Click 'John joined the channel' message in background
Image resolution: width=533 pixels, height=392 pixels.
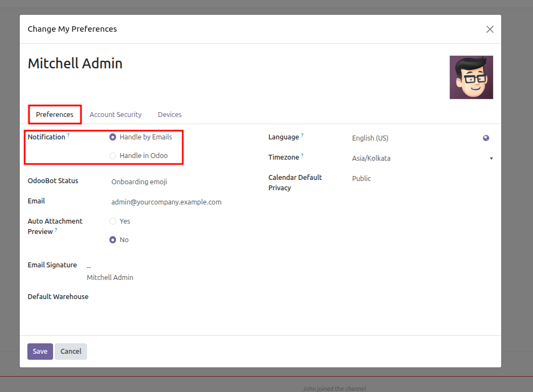334,389
